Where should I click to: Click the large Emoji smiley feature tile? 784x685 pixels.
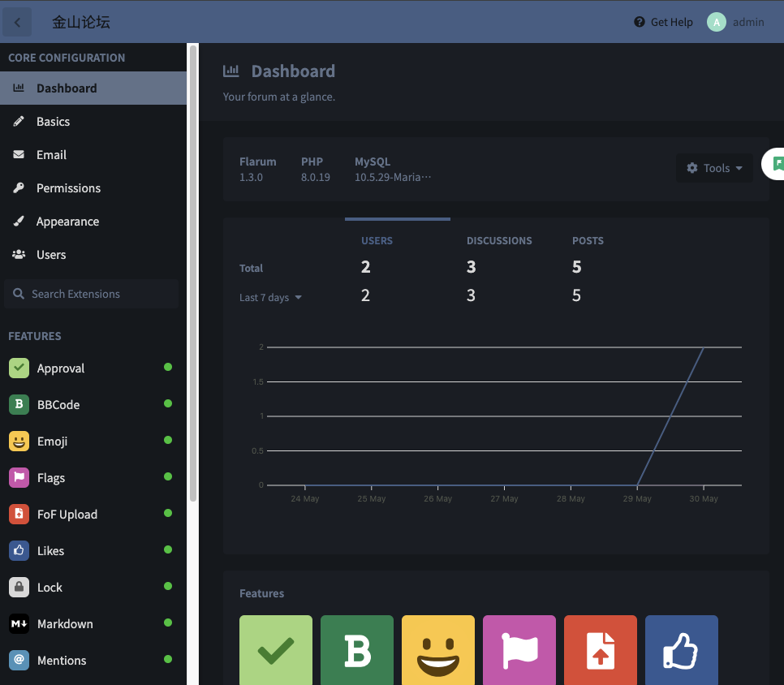tap(438, 650)
